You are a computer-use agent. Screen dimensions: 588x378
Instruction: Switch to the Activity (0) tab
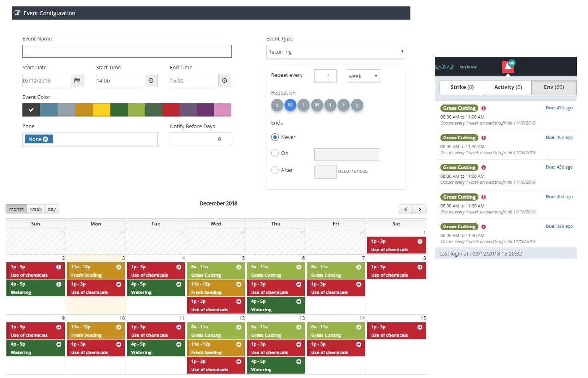(x=508, y=87)
